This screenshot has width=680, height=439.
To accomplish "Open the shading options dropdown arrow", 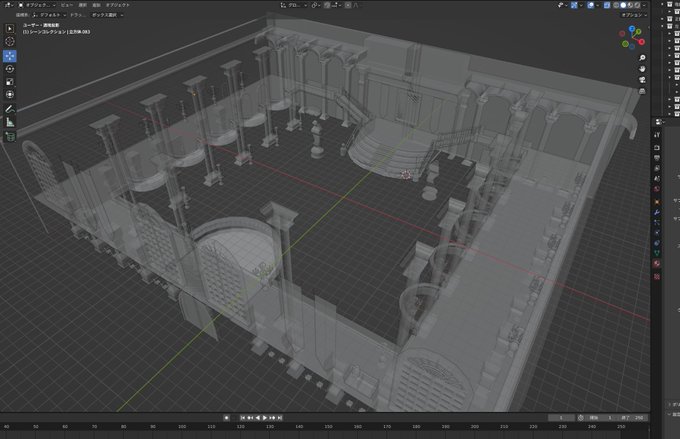I will click(x=644, y=5).
